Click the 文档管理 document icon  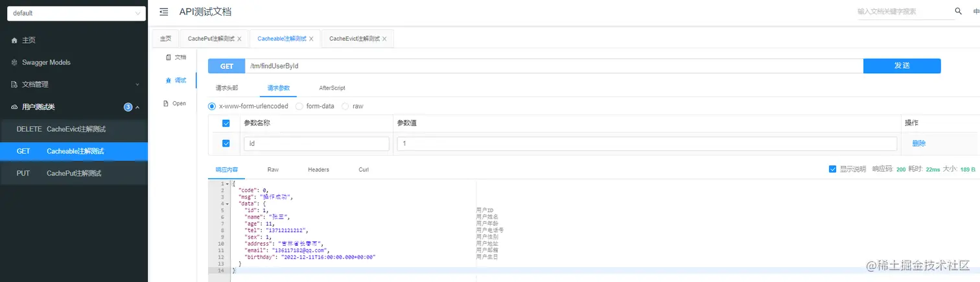14,84
